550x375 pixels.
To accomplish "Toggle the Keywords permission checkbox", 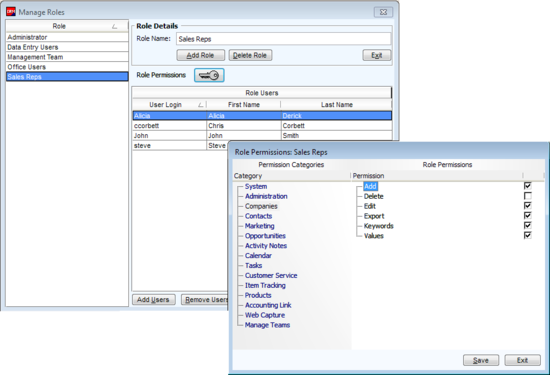I will (x=527, y=225).
